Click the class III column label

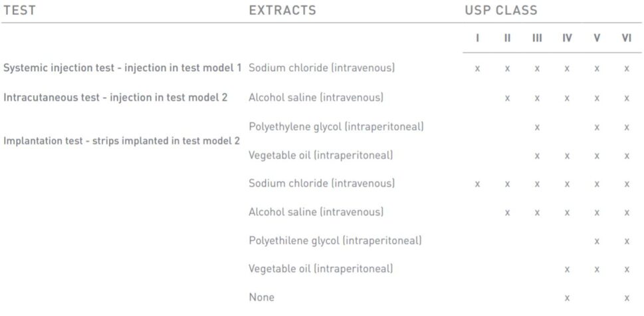(x=537, y=38)
